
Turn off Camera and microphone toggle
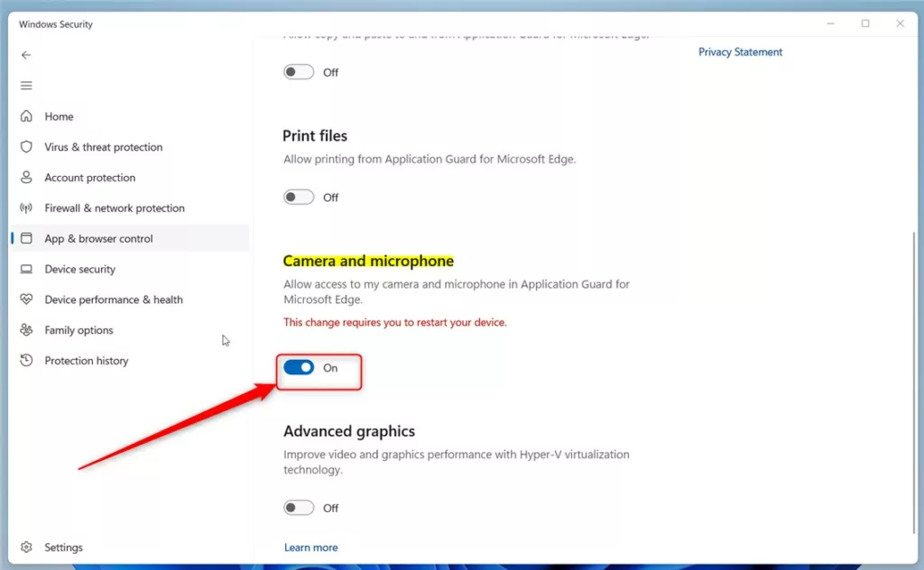tap(299, 367)
